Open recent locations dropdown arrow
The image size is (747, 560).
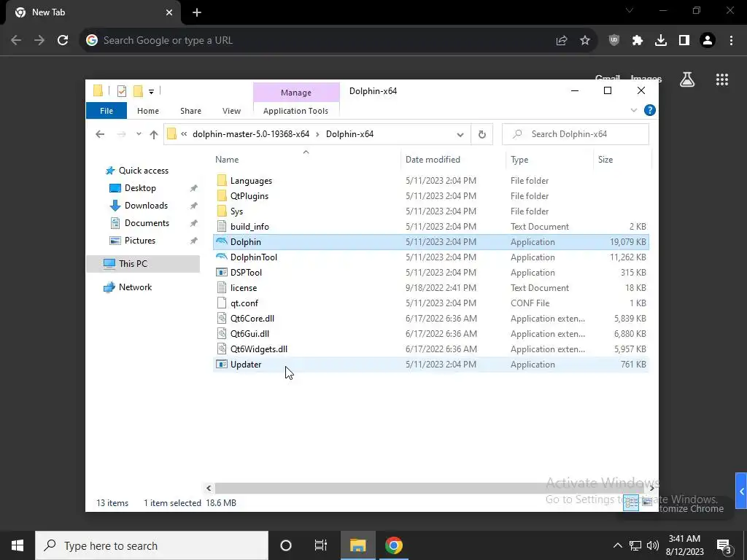point(139,134)
